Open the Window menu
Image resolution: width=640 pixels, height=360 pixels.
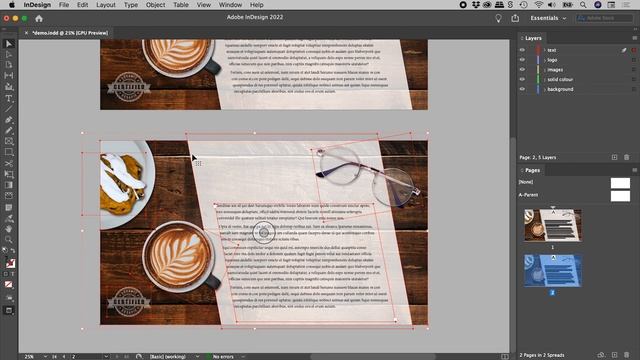coord(230,5)
